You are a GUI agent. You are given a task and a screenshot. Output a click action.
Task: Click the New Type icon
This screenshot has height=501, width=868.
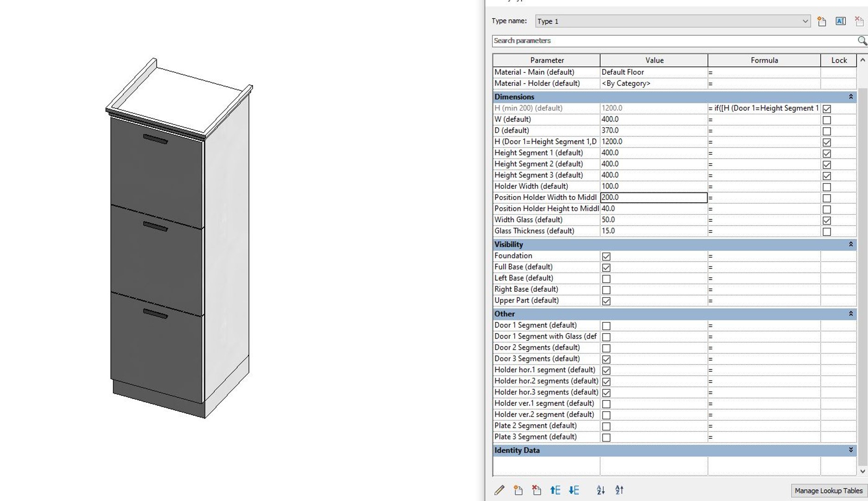pyautogui.click(x=822, y=21)
